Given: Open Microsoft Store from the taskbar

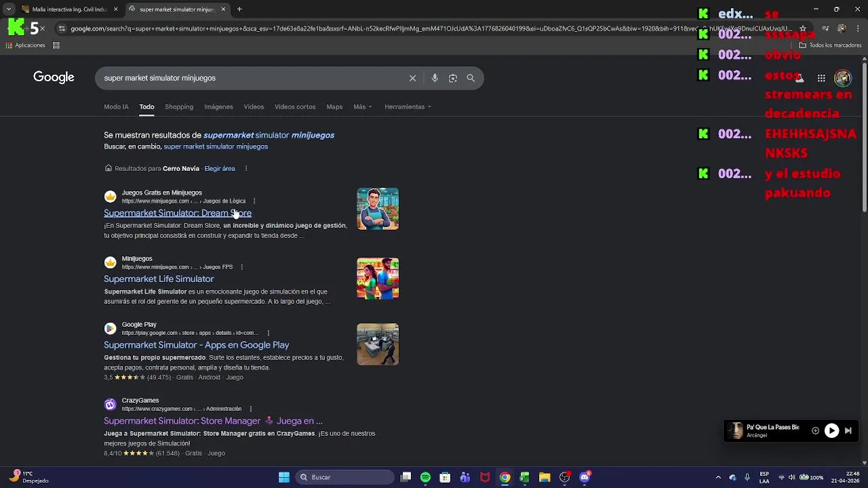Looking at the screenshot, I should (x=445, y=477).
